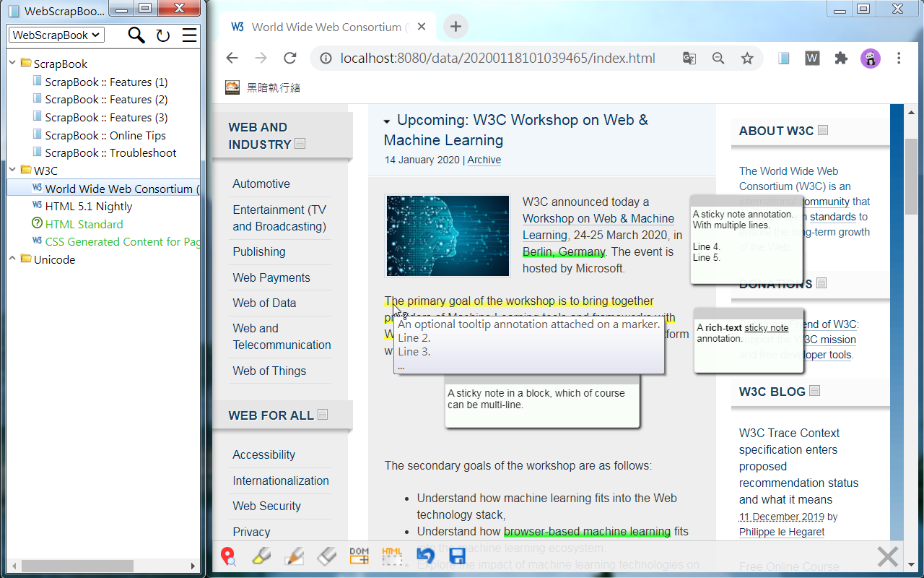Open the WebScrapBook book selector dropdown
The height and width of the screenshot is (578, 924).
pyautogui.click(x=56, y=35)
